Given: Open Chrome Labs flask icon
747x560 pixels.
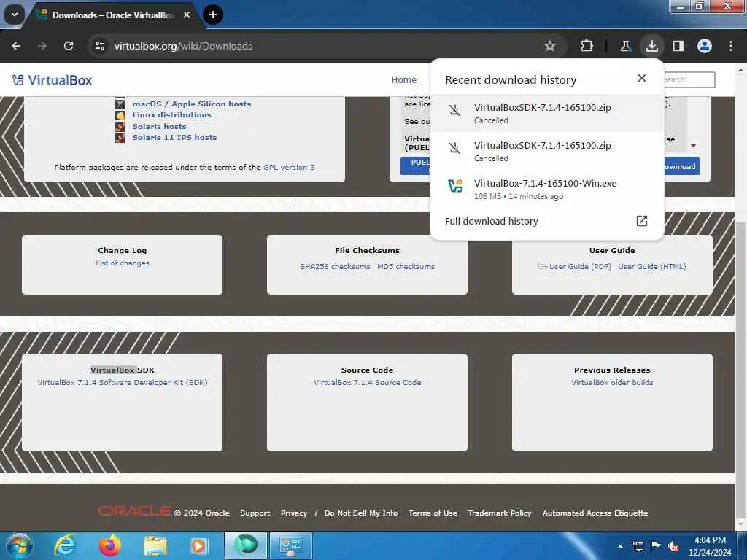Looking at the screenshot, I should (625, 46).
